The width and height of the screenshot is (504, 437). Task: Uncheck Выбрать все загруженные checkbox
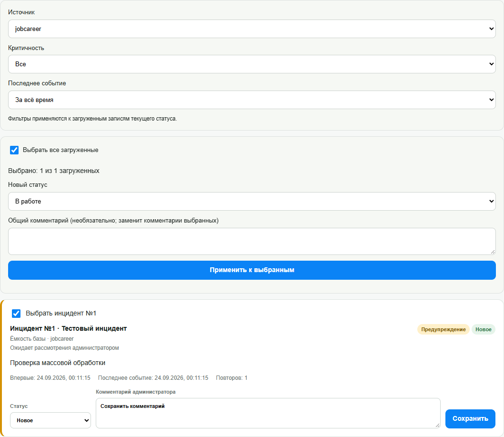coord(14,150)
